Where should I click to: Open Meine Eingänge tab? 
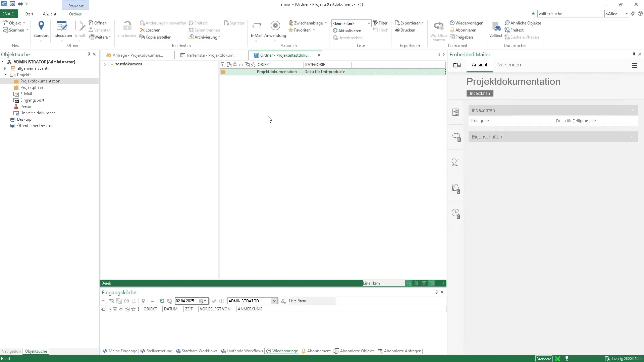point(120,351)
